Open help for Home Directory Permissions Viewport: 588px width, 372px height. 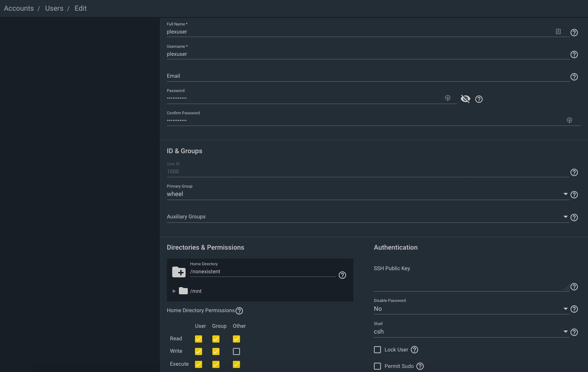(x=239, y=311)
